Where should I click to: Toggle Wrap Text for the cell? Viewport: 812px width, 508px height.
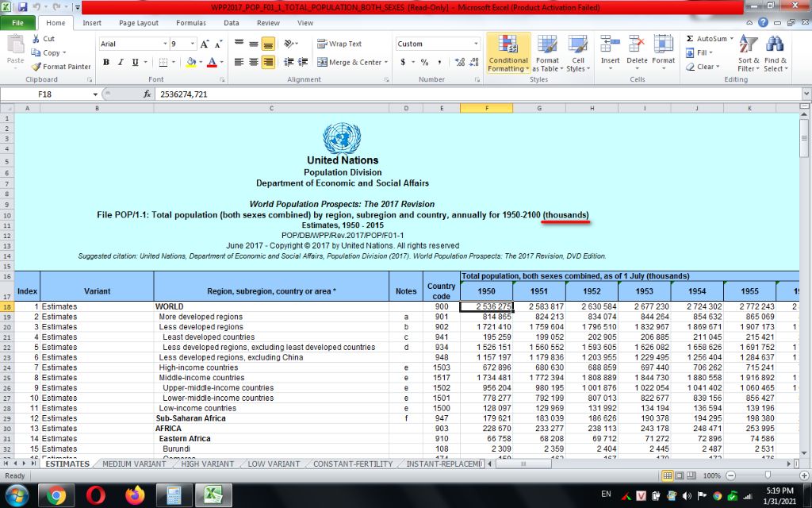339,44
